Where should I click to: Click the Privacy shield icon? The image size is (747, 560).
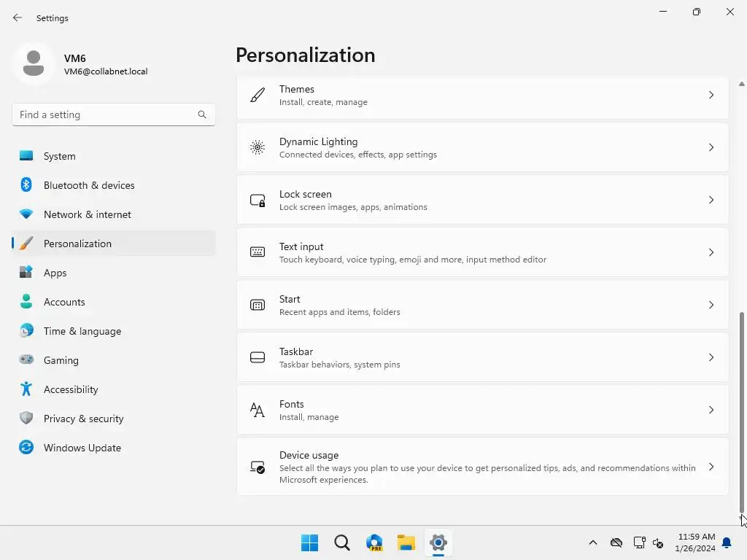click(x=26, y=418)
